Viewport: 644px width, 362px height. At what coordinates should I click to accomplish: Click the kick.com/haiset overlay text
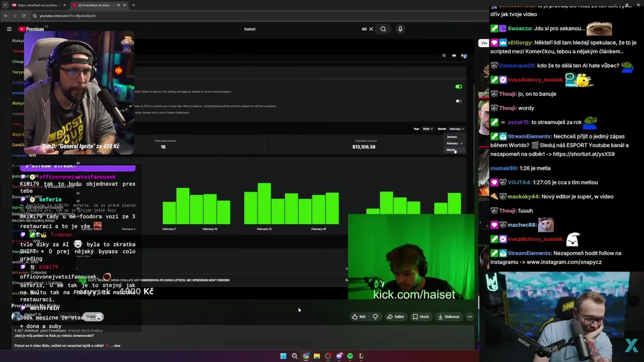(414, 295)
